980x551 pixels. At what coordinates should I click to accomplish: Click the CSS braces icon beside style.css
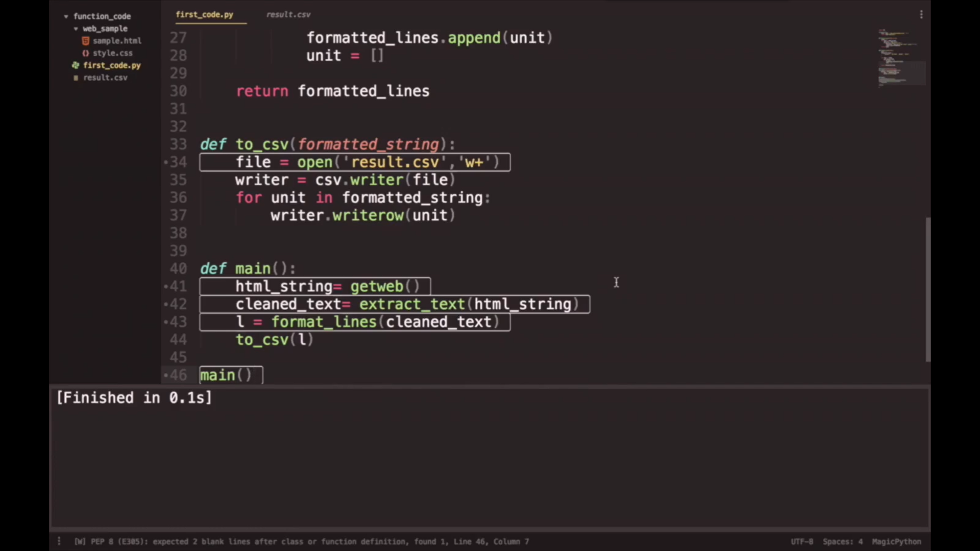[x=85, y=53]
